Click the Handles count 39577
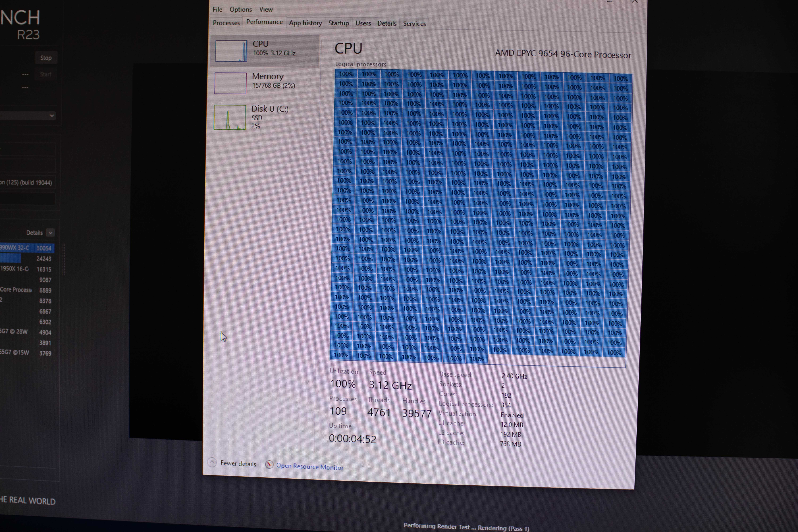 click(x=417, y=414)
